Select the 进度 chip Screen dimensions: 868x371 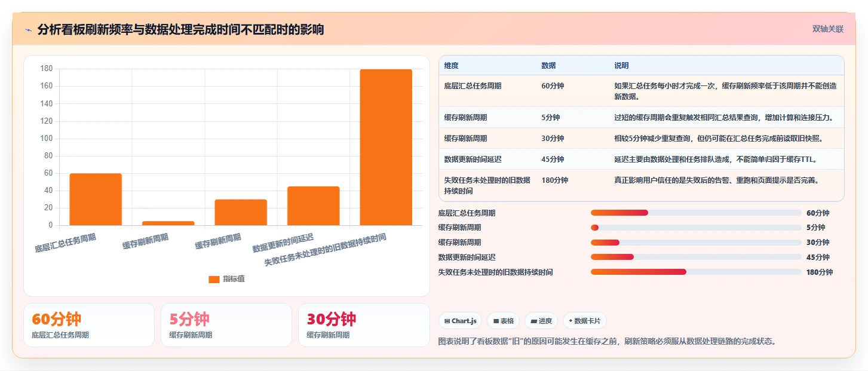point(541,321)
